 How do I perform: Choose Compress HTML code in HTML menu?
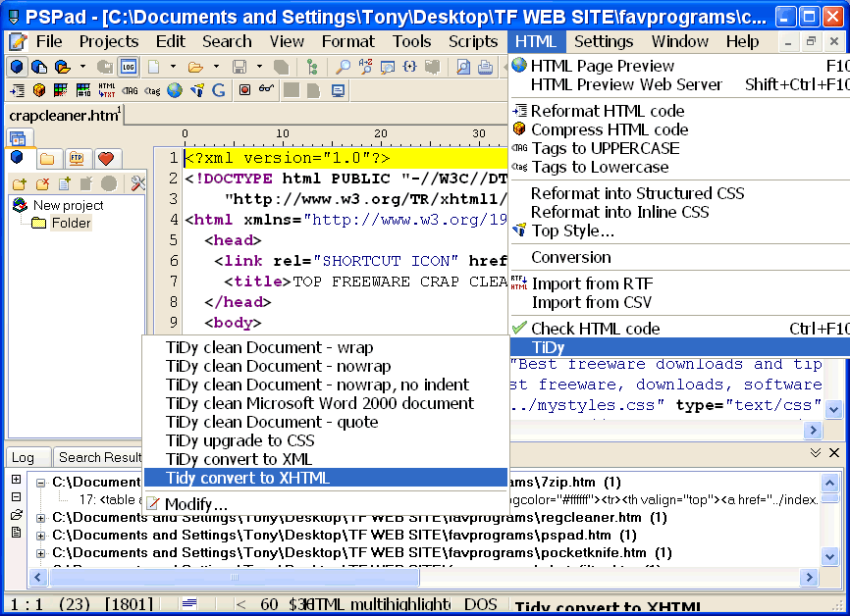tap(680, 129)
